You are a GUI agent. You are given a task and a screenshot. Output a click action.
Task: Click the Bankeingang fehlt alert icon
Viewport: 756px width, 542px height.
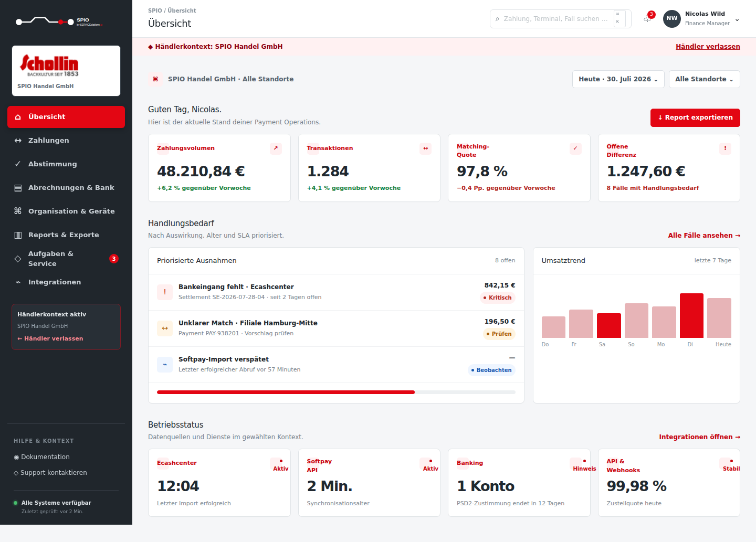coord(165,292)
